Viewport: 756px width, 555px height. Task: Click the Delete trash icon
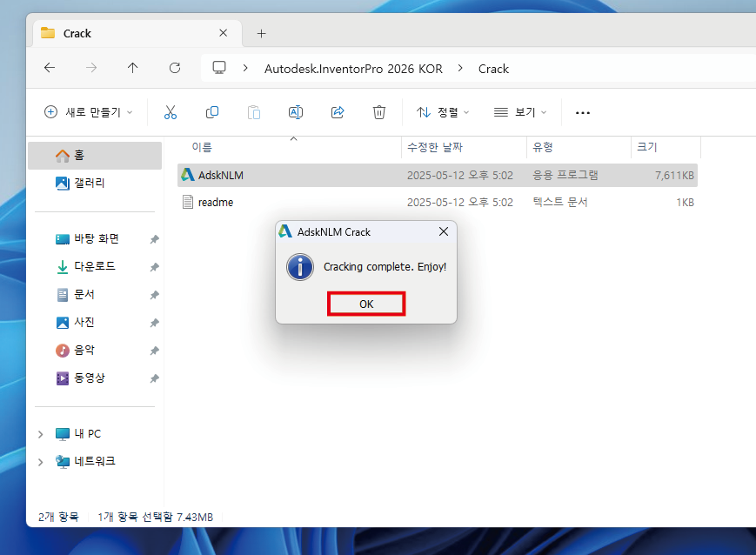[x=379, y=112]
